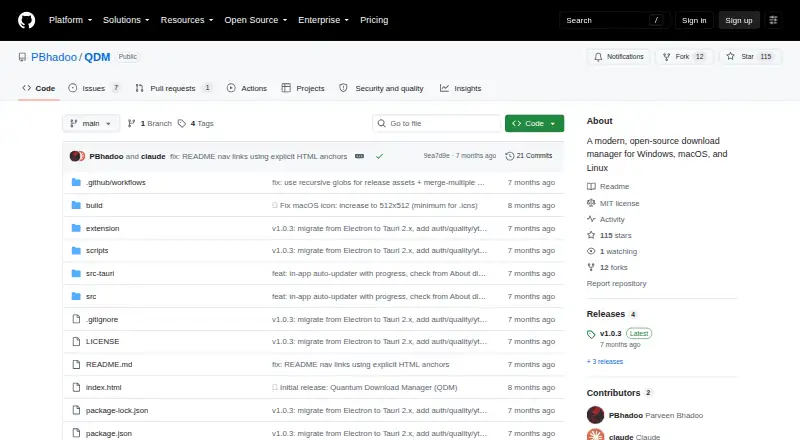View the 21 Commits history

coord(529,156)
